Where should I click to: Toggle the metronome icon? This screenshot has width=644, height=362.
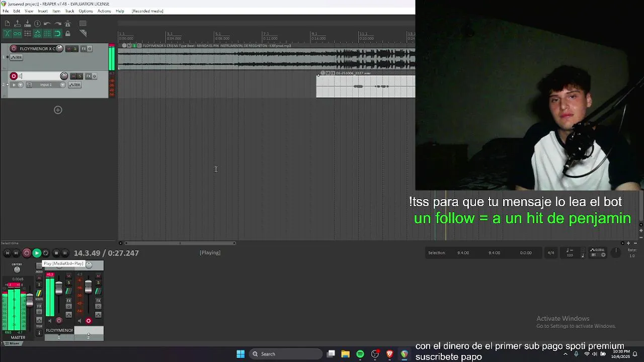click(x=67, y=24)
